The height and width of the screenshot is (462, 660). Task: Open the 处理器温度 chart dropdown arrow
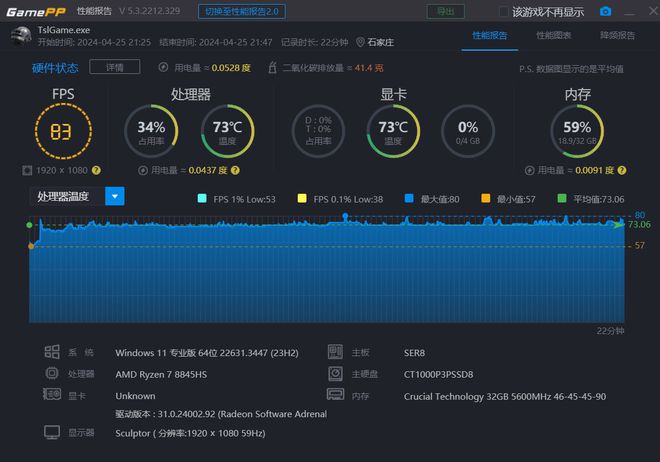(x=115, y=196)
